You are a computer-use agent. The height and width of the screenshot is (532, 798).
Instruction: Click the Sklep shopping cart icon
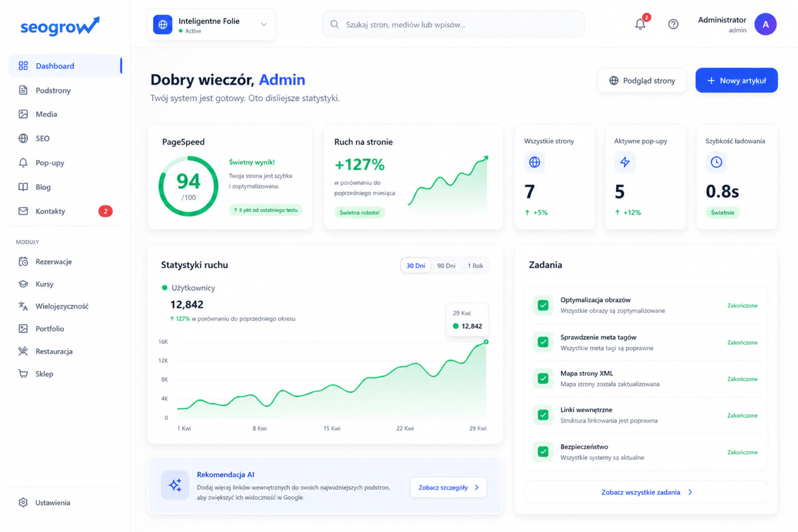pos(23,374)
